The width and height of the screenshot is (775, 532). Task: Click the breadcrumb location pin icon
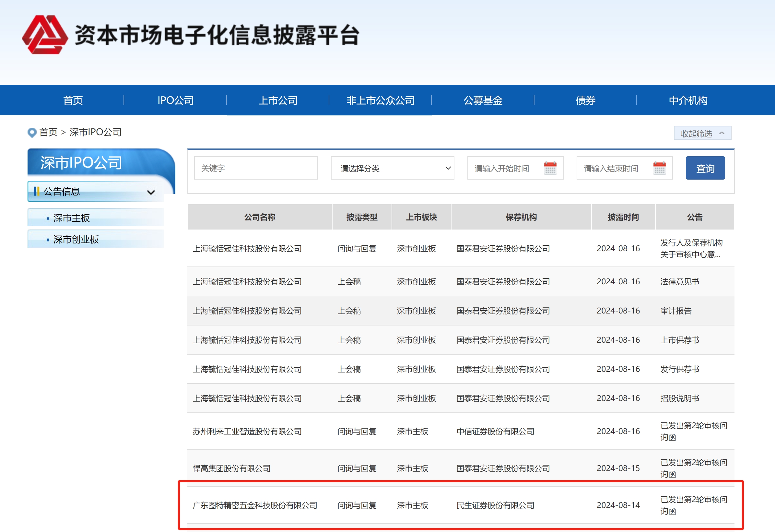click(x=32, y=132)
